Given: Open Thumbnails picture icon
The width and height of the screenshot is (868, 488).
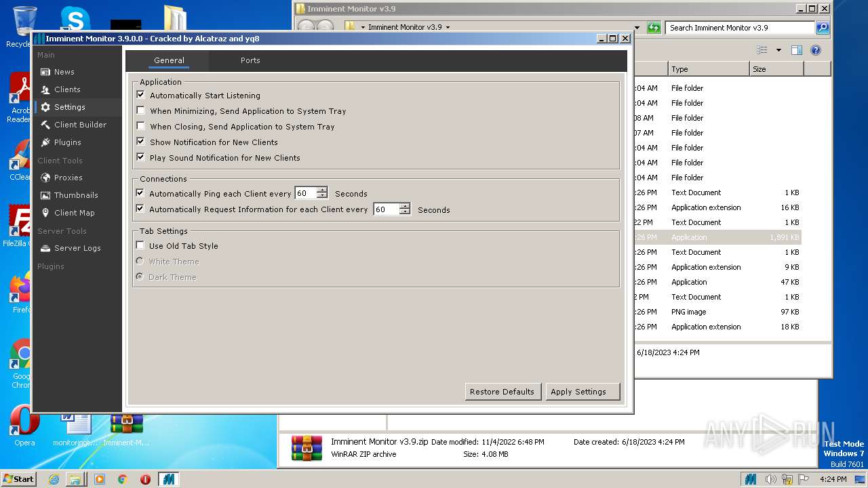Looking at the screenshot, I should tap(45, 195).
